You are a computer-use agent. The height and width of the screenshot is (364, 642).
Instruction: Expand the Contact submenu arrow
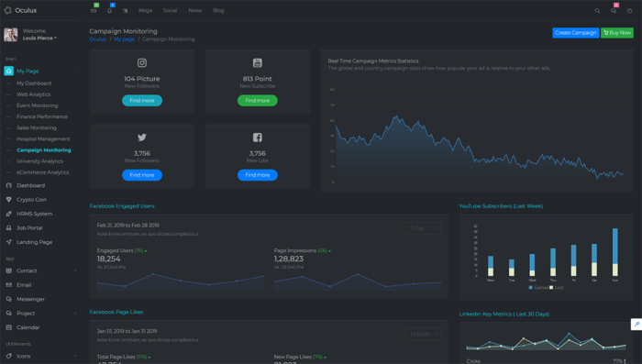75,270
